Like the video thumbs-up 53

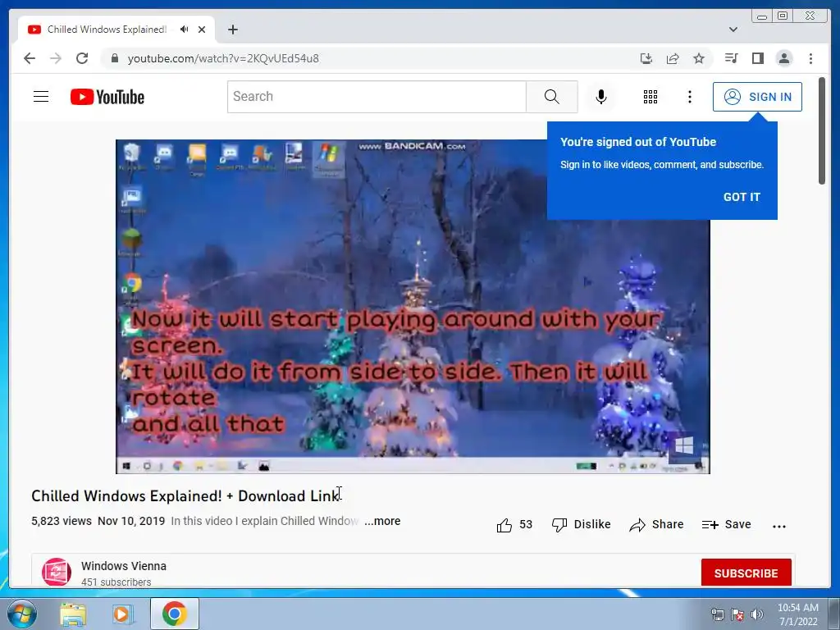[x=514, y=524]
